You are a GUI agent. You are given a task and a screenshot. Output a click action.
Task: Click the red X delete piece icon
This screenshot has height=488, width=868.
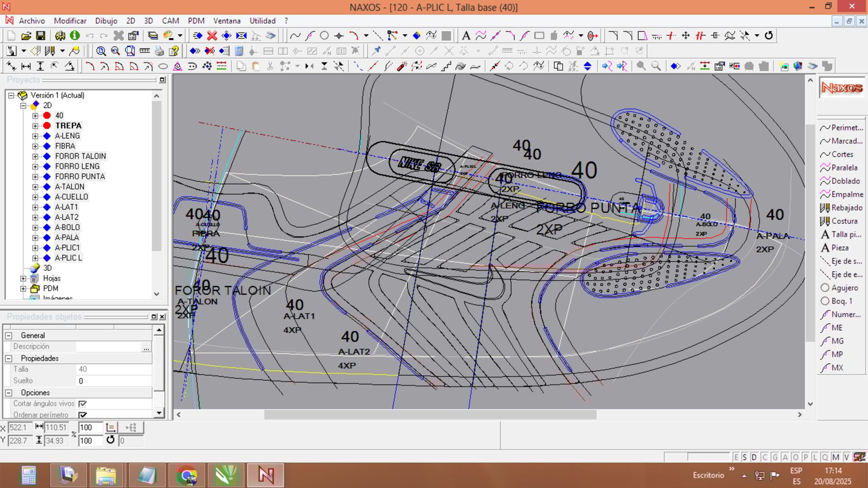click(x=212, y=36)
